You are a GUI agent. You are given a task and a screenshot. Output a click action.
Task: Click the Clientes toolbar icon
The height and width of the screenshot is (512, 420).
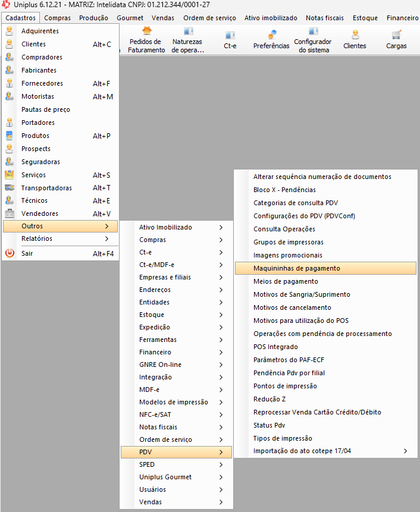pos(355,35)
